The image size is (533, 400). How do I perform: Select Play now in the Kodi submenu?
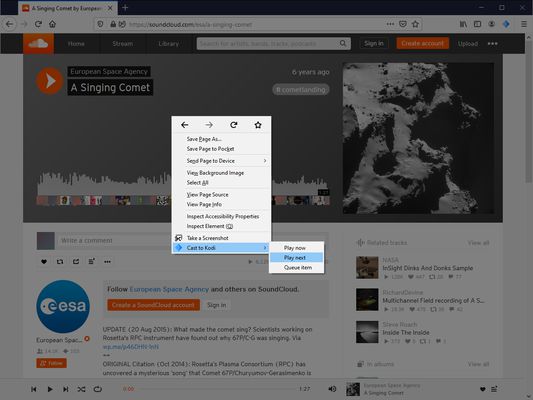tap(296, 248)
